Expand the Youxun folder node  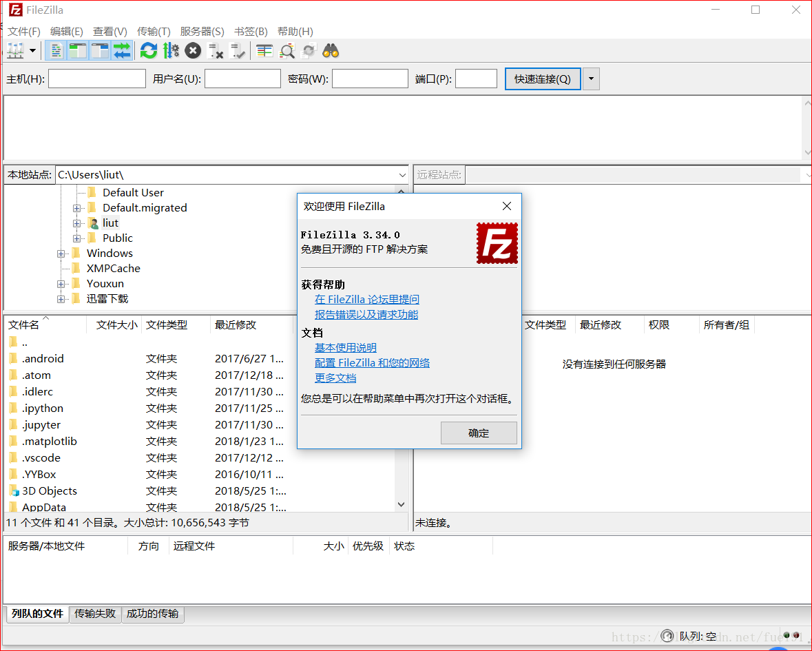coord(61,284)
